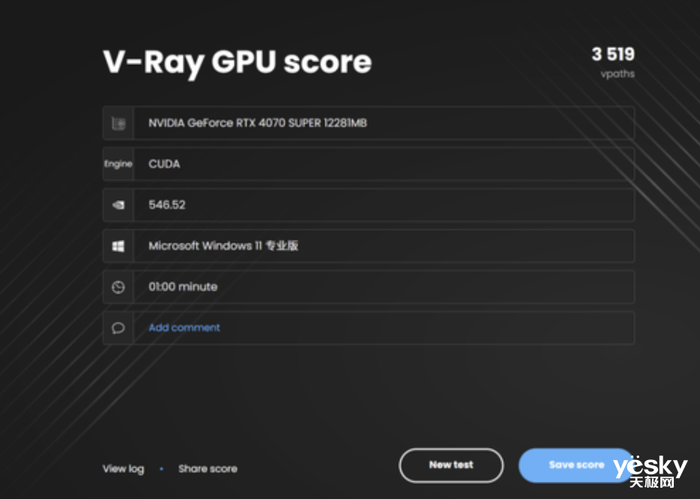Select the driver version 546.52
Screen dimensions: 700x499
(x=167, y=205)
